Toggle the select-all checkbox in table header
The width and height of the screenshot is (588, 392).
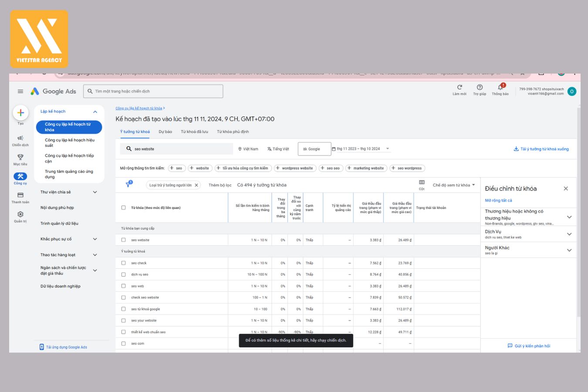tap(123, 208)
